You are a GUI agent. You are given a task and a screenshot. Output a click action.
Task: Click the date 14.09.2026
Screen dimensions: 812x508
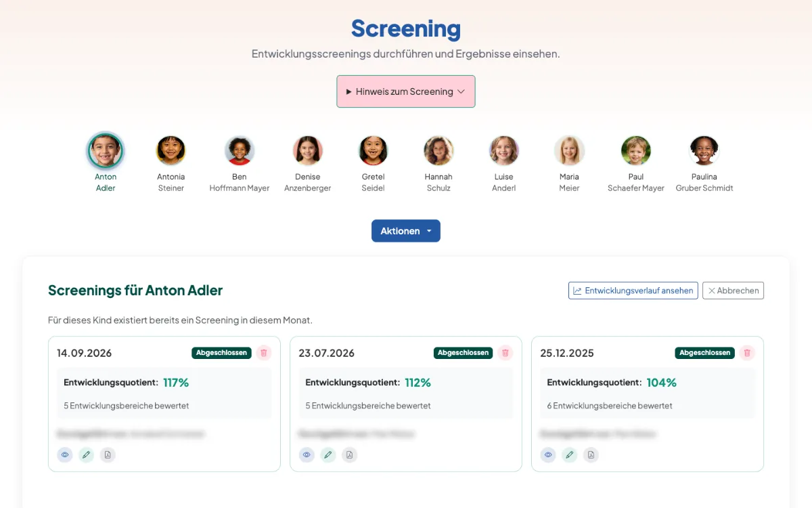coord(84,353)
